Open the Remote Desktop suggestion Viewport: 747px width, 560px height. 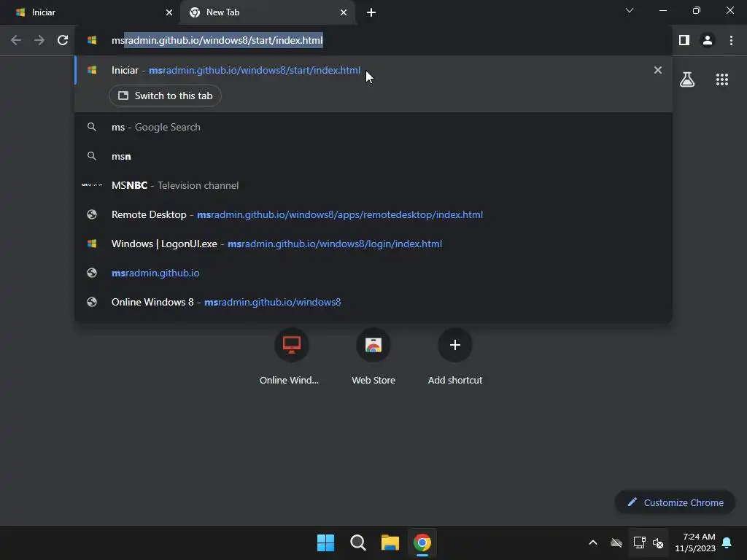pyautogui.click(x=373, y=215)
